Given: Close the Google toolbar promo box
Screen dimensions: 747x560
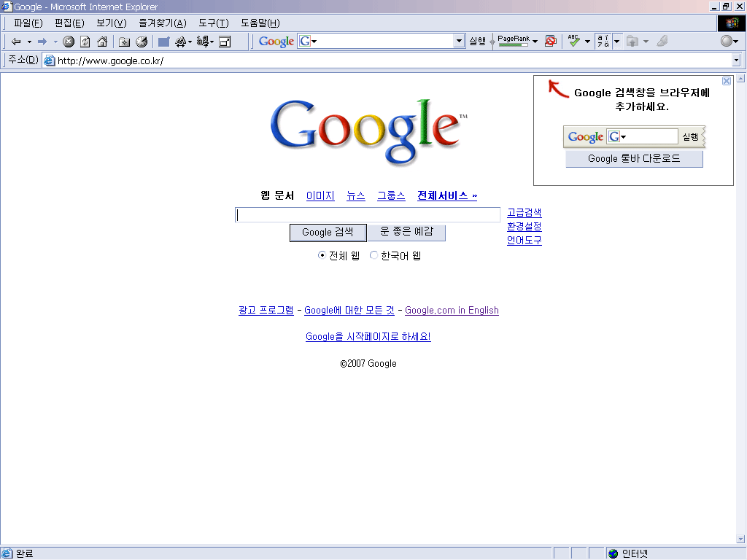Looking at the screenshot, I should [727, 81].
